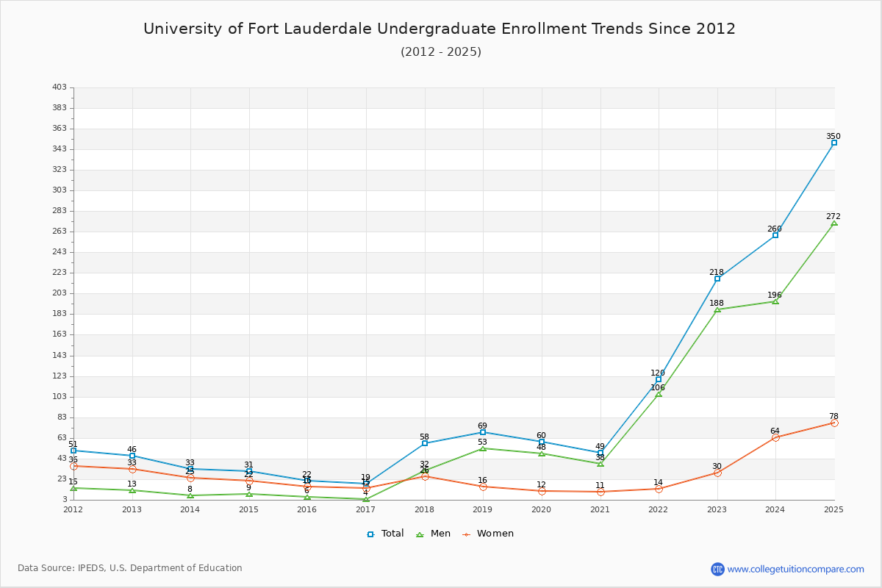Click the subtitle (2012 - 2025)
Image resolution: width=882 pixels, height=588 pixels.
coord(441,52)
